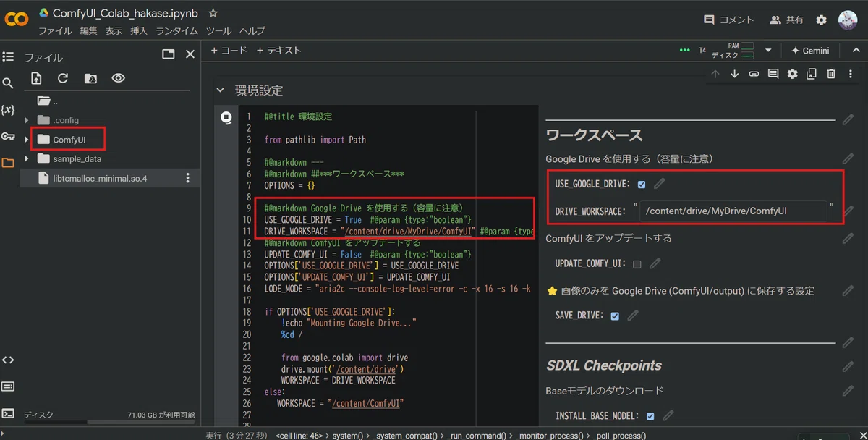Viewport: 868px width, 440px height.
Task: Upload a file to session storage
Action: pos(36,78)
